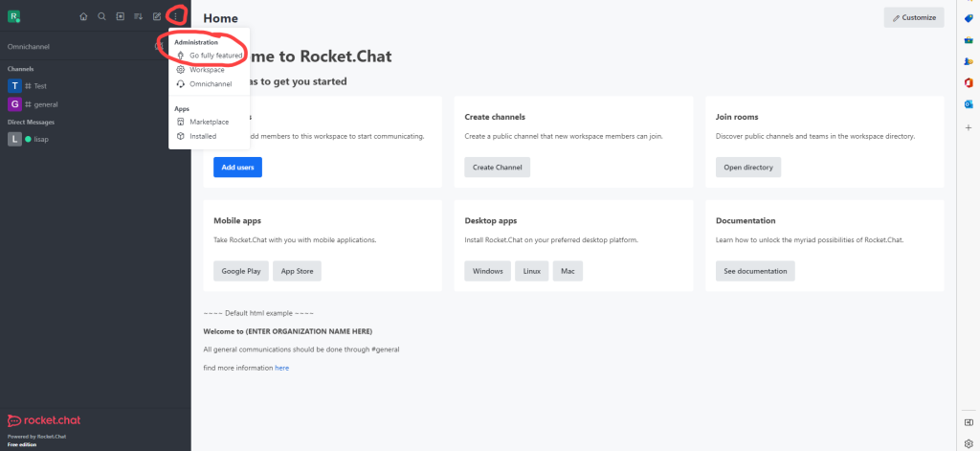This screenshot has height=451, width=980.
Task: Click Go fully featured menu entry
Action: point(214,56)
